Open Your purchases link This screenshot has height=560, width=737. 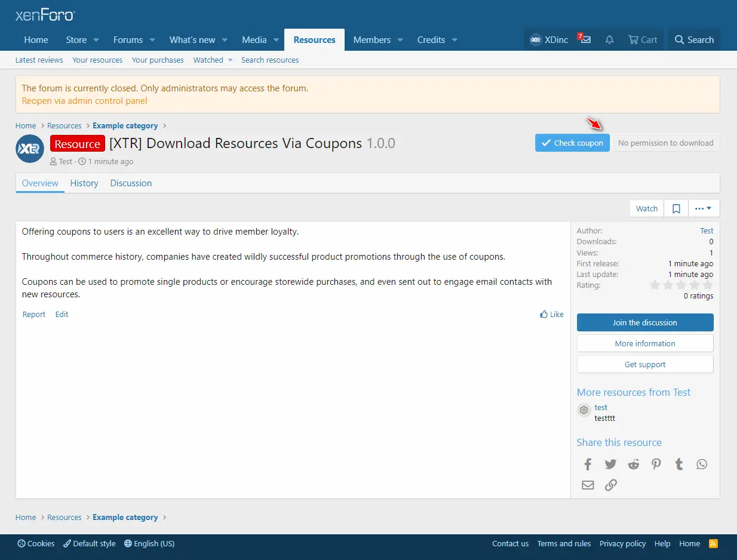(x=158, y=60)
